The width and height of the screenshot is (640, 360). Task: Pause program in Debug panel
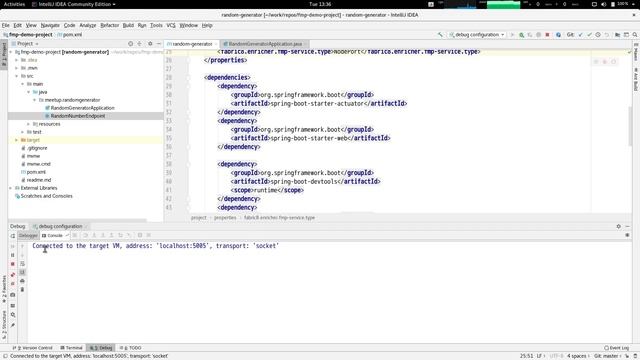pos(13,255)
